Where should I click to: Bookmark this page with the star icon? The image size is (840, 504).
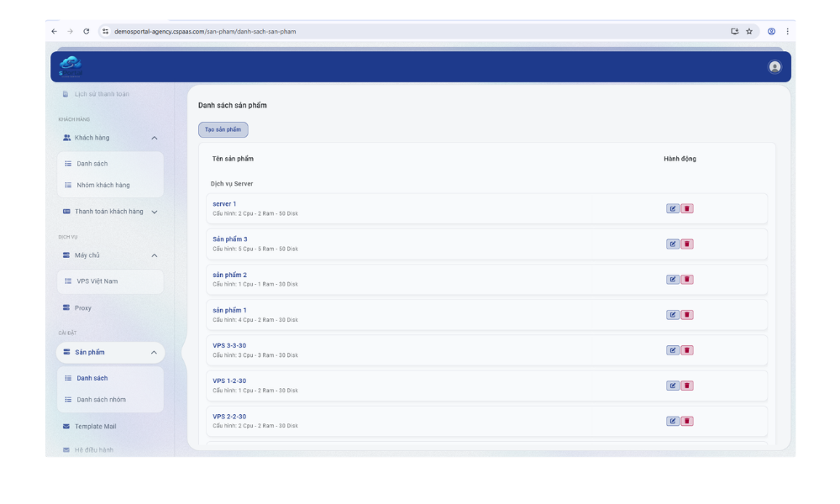click(749, 32)
